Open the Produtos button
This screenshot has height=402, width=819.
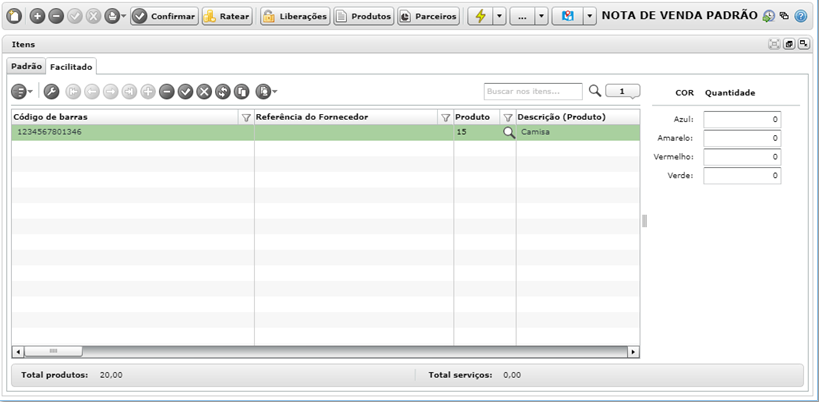pos(364,16)
